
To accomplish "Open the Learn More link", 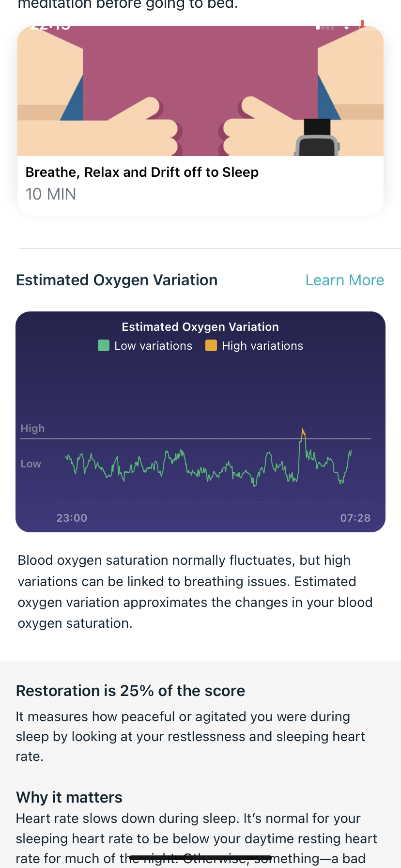I will click(x=344, y=280).
